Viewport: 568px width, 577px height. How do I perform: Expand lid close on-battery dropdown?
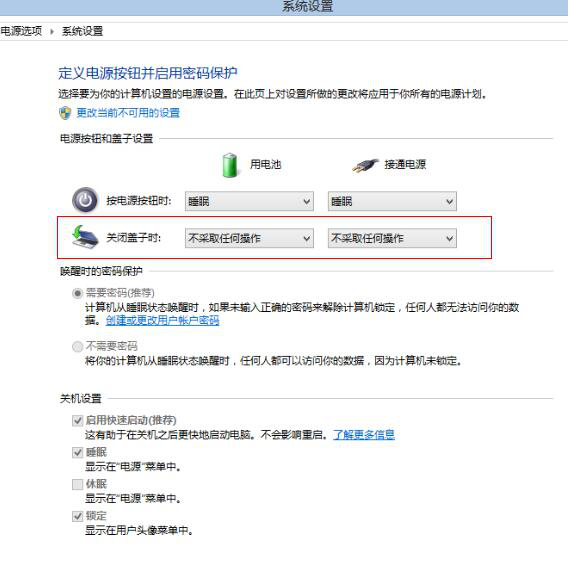[249, 238]
